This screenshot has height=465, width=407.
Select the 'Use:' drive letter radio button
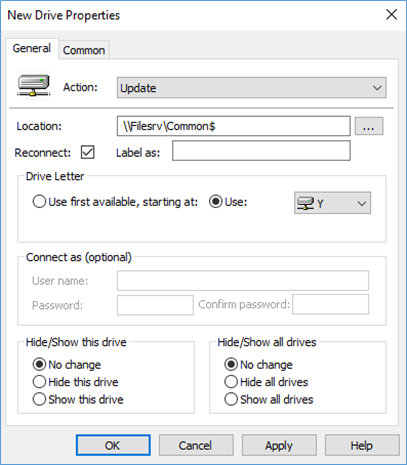click(216, 202)
